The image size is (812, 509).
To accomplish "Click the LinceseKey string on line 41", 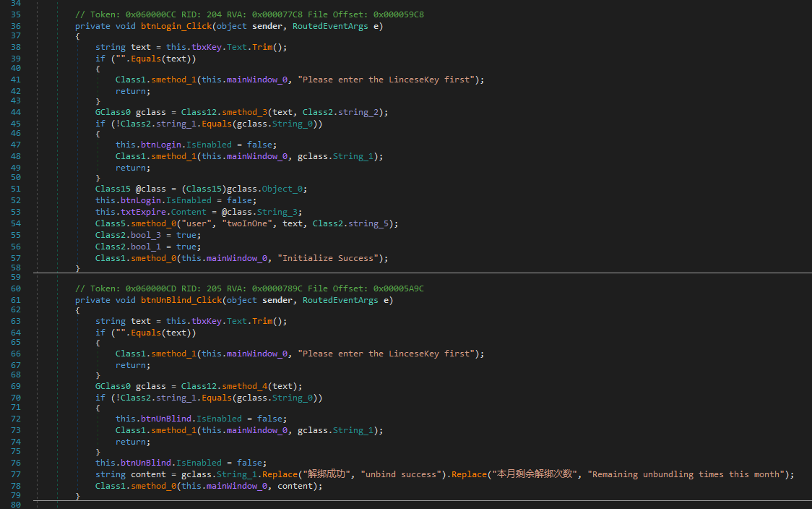I will (x=386, y=80).
